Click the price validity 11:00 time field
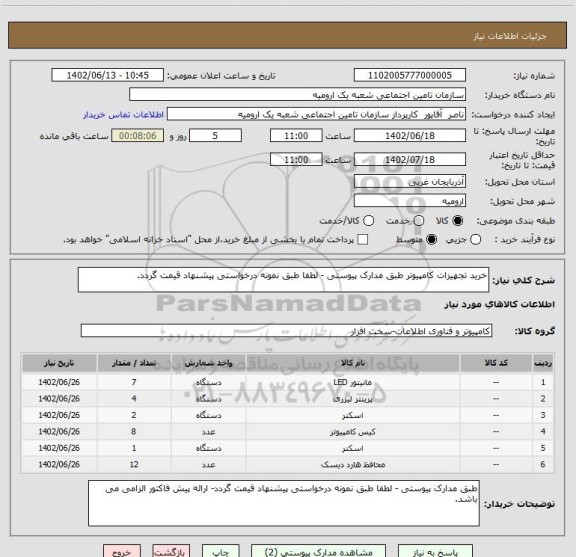 point(296,159)
